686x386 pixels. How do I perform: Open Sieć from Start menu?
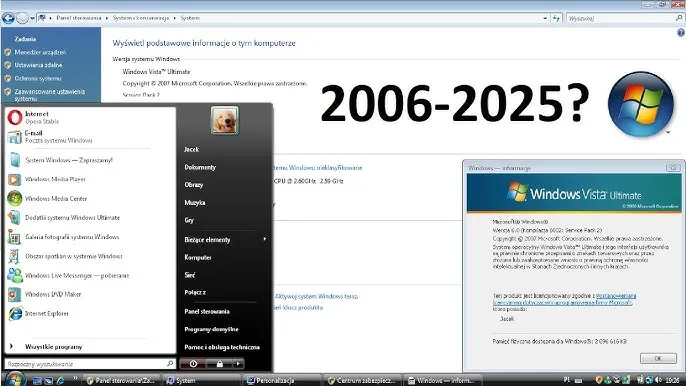click(189, 275)
